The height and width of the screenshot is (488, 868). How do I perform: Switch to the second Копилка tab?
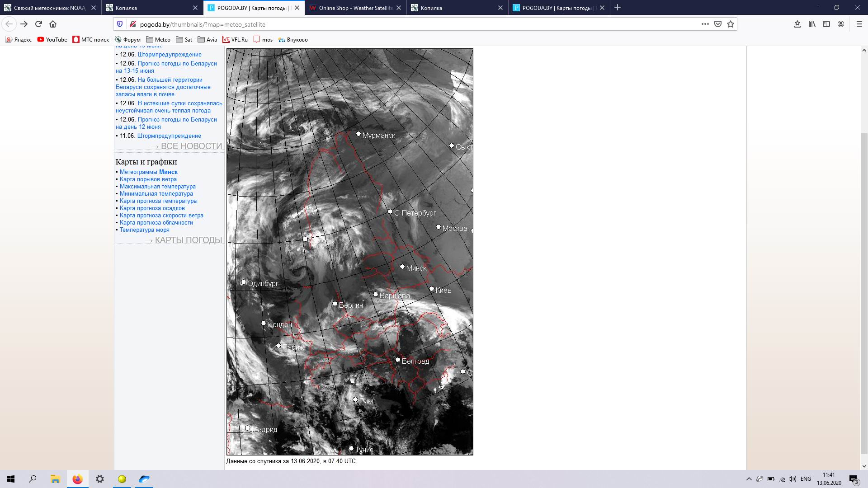[x=457, y=8]
